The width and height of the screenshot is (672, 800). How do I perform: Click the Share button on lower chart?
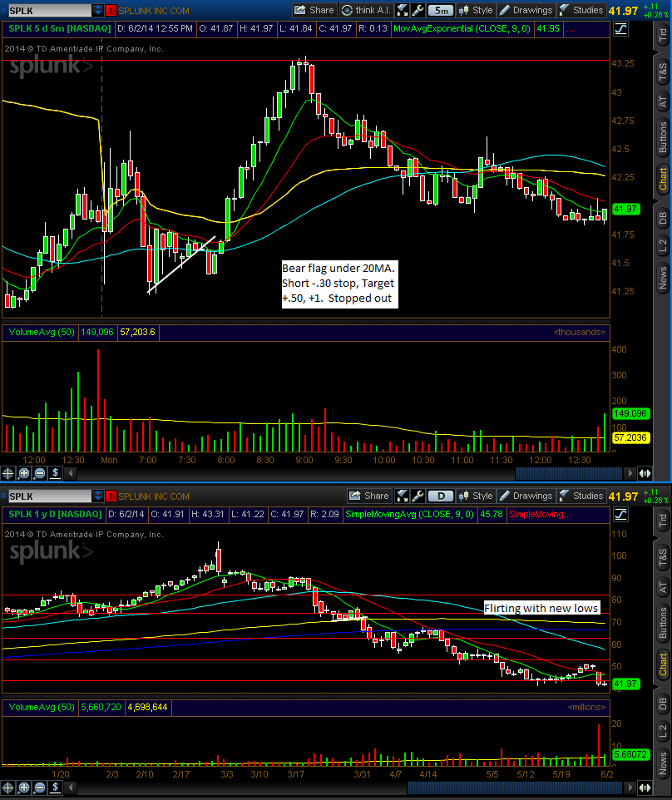(x=369, y=496)
